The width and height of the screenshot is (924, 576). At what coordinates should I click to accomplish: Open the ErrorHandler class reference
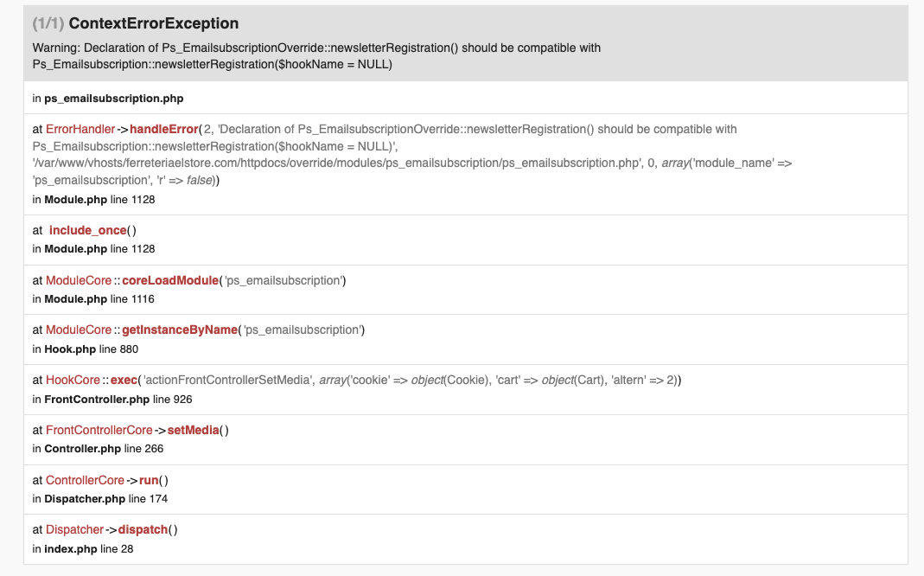click(x=80, y=129)
